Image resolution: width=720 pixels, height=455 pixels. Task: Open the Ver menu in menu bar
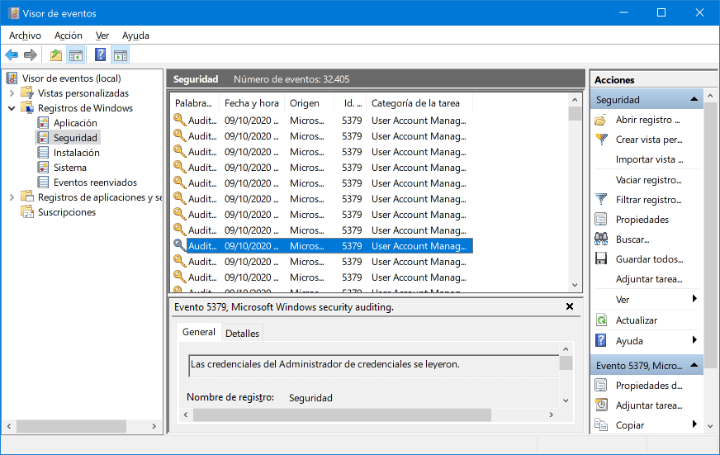pos(102,35)
